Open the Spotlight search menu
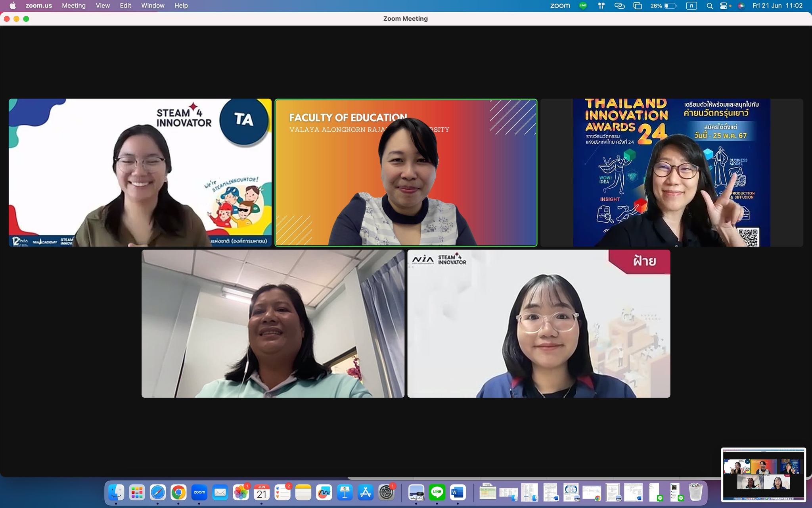 (710, 6)
